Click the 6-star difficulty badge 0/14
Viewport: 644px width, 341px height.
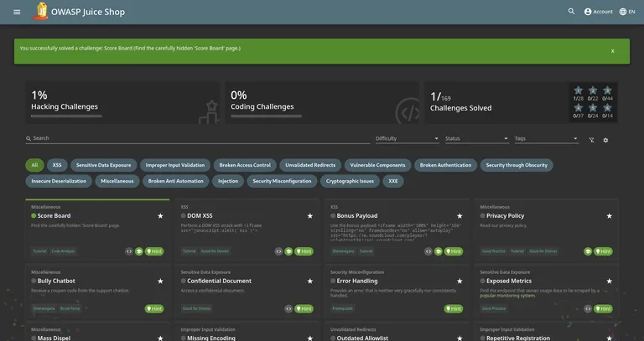[x=607, y=111]
